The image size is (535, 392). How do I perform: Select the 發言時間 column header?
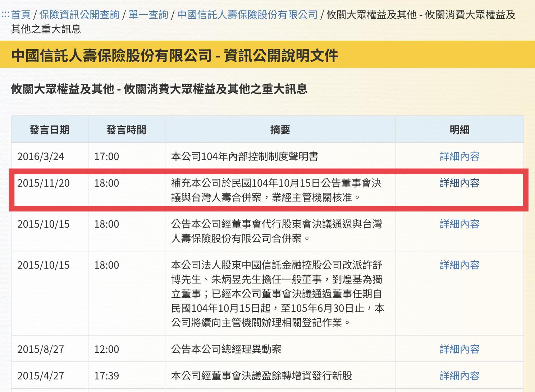coord(127,130)
